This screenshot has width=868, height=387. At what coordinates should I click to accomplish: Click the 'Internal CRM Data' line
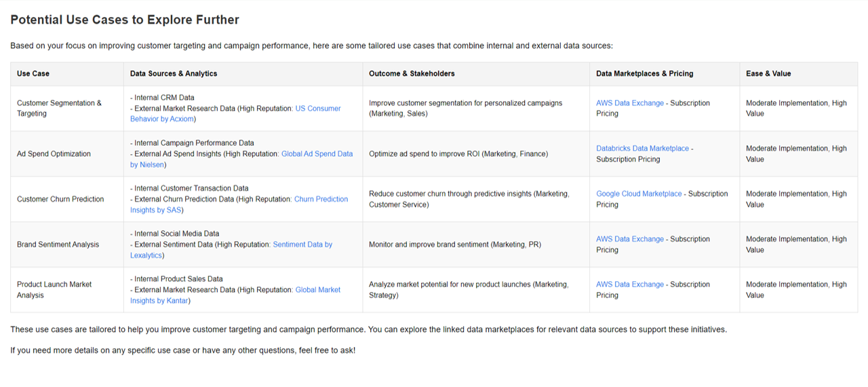click(162, 98)
